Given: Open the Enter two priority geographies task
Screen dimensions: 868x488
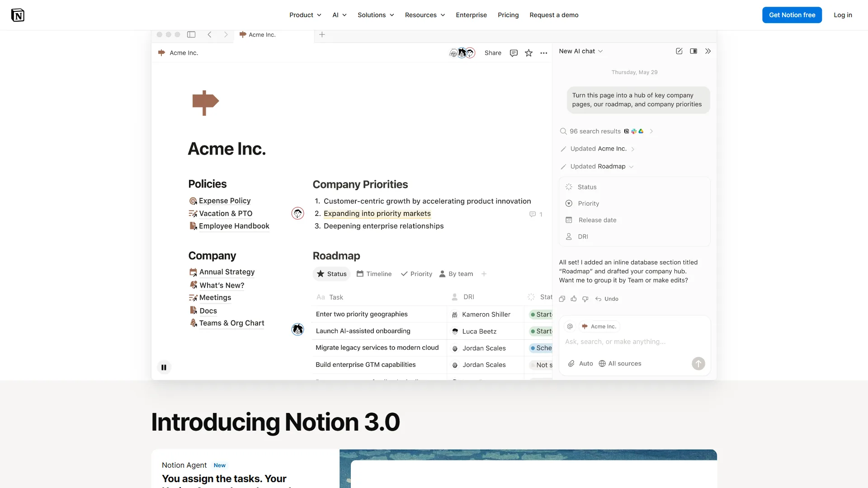Looking at the screenshot, I should pos(362,314).
